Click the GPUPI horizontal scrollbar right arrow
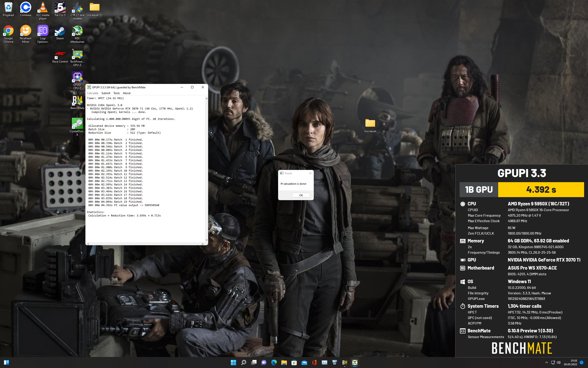 pyautogui.click(x=203, y=244)
